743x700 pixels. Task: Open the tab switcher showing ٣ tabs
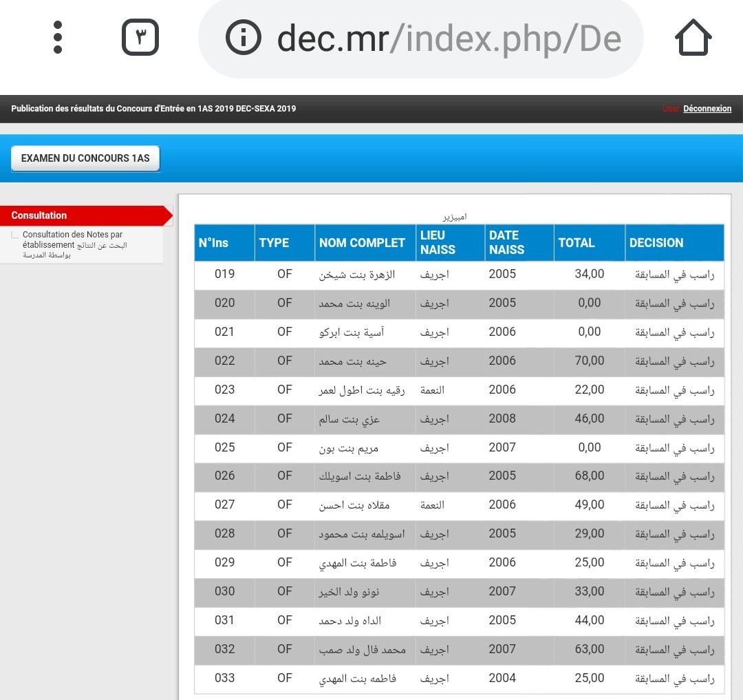[140, 37]
